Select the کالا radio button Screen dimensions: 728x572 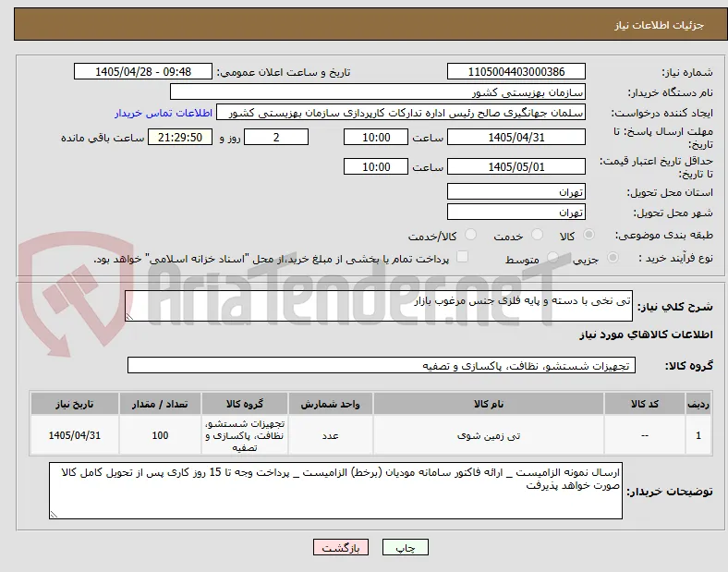[x=588, y=235]
